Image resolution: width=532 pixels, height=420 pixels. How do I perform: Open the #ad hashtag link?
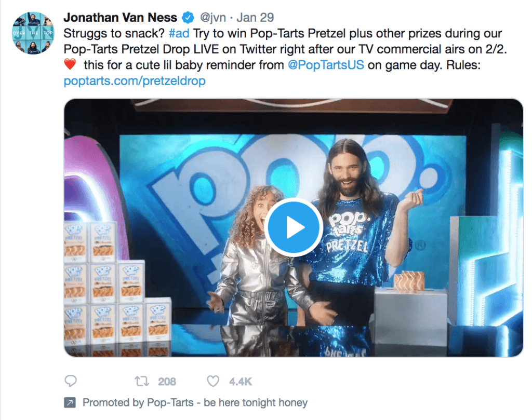click(179, 33)
